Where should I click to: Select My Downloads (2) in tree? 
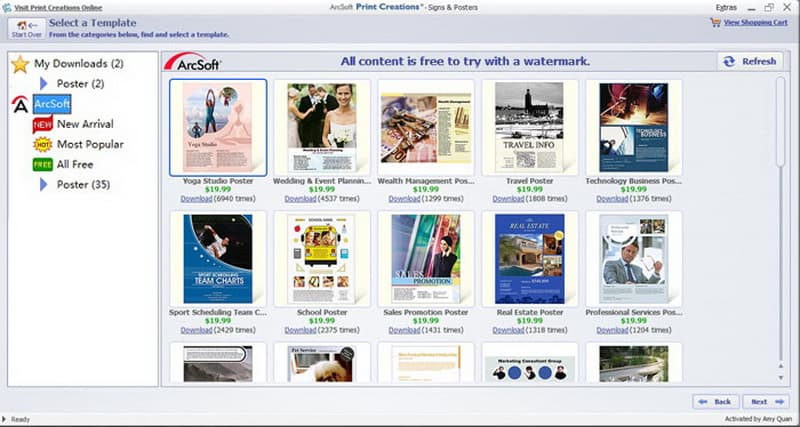[x=79, y=64]
